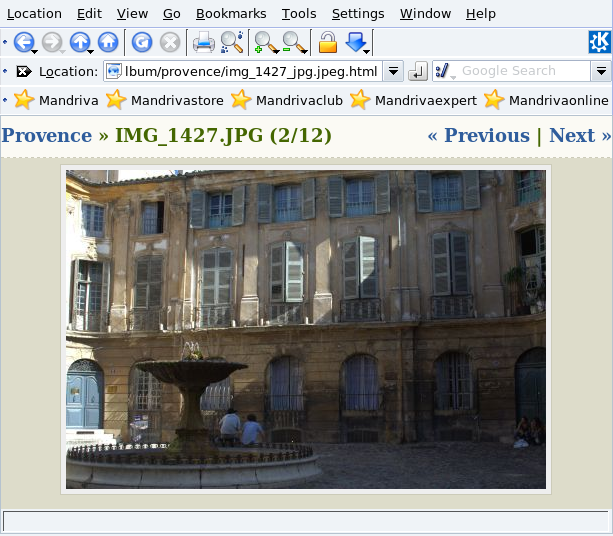Clear the location bar with the clear icon

coord(24,72)
